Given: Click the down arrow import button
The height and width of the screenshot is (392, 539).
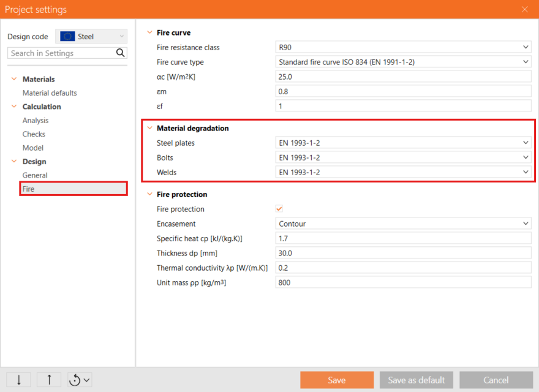Looking at the screenshot, I should pos(19,380).
